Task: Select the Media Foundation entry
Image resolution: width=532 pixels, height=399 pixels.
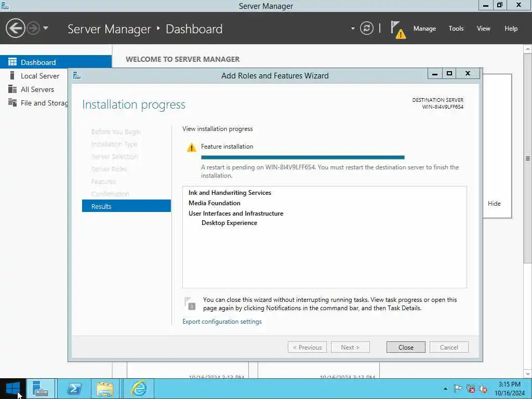Action: (x=214, y=203)
